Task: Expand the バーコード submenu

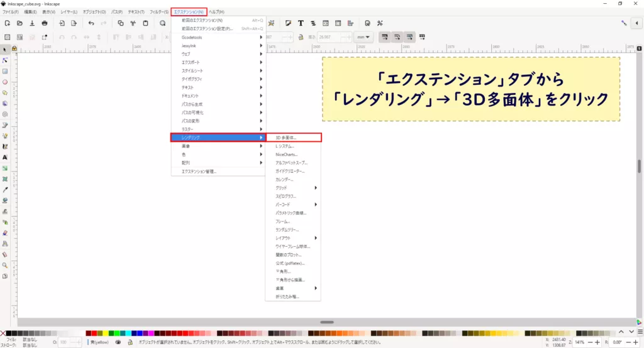Action: [x=293, y=204]
